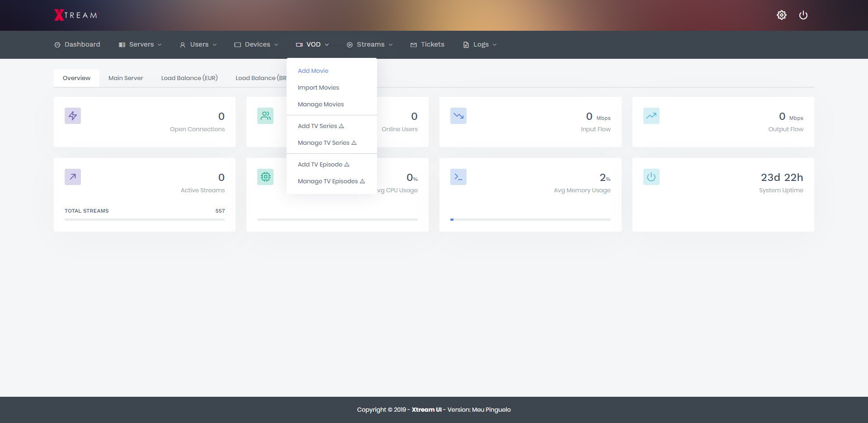Expand the Logs dropdown chevron

tap(495, 45)
